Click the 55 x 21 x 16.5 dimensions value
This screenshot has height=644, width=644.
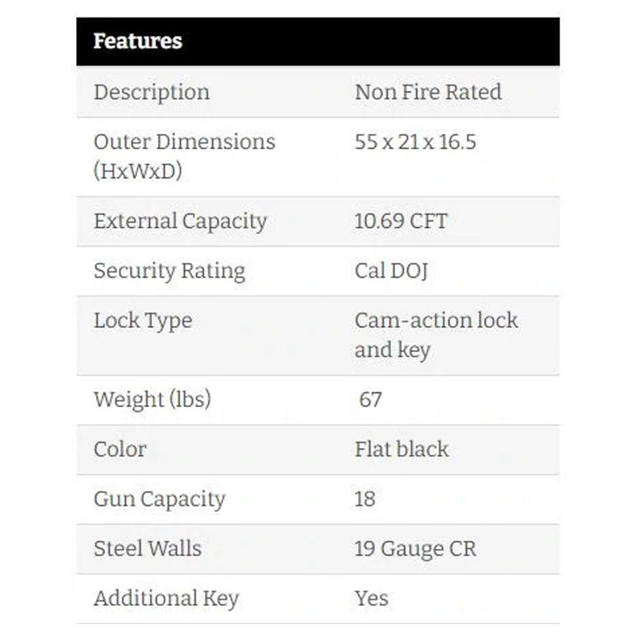(415, 142)
